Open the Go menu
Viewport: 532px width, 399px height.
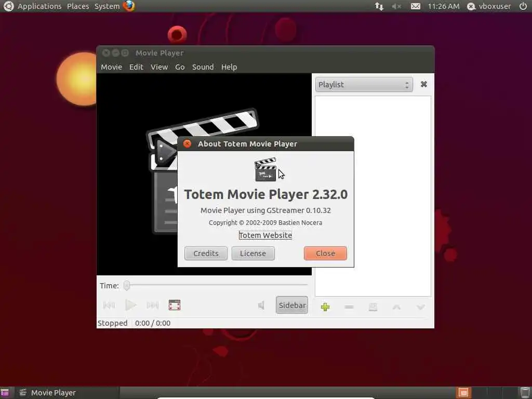click(x=180, y=67)
